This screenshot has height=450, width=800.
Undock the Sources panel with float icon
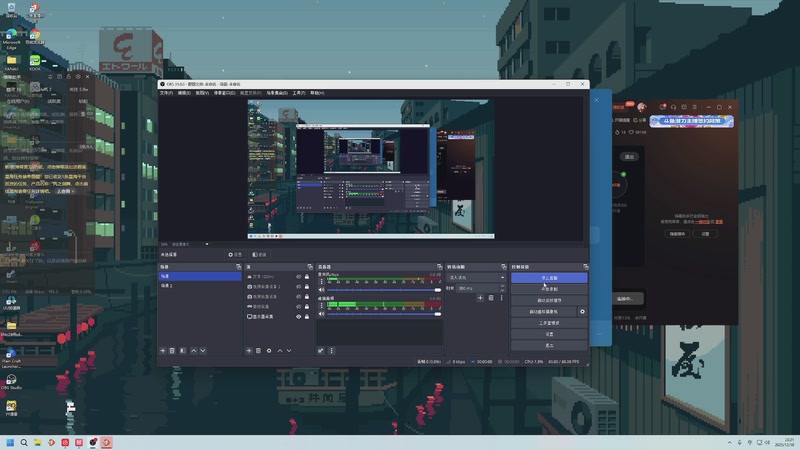(310, 267)
